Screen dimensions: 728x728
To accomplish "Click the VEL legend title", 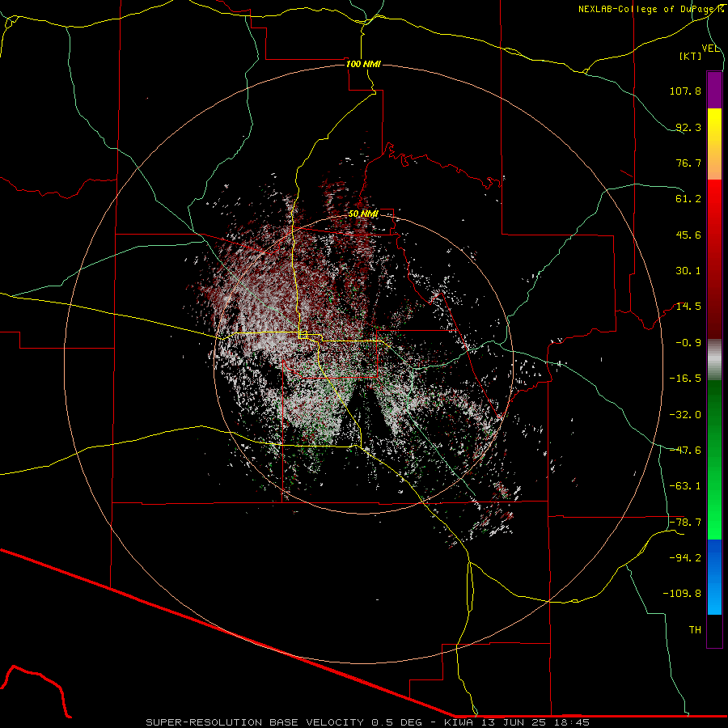I will tap(710, 49).
